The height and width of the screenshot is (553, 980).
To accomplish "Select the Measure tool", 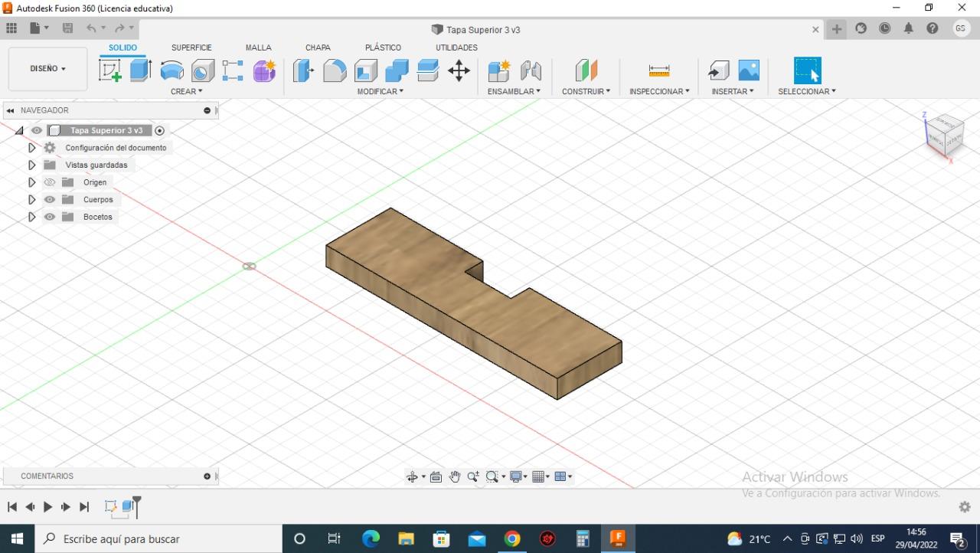I will coord(659,70).
